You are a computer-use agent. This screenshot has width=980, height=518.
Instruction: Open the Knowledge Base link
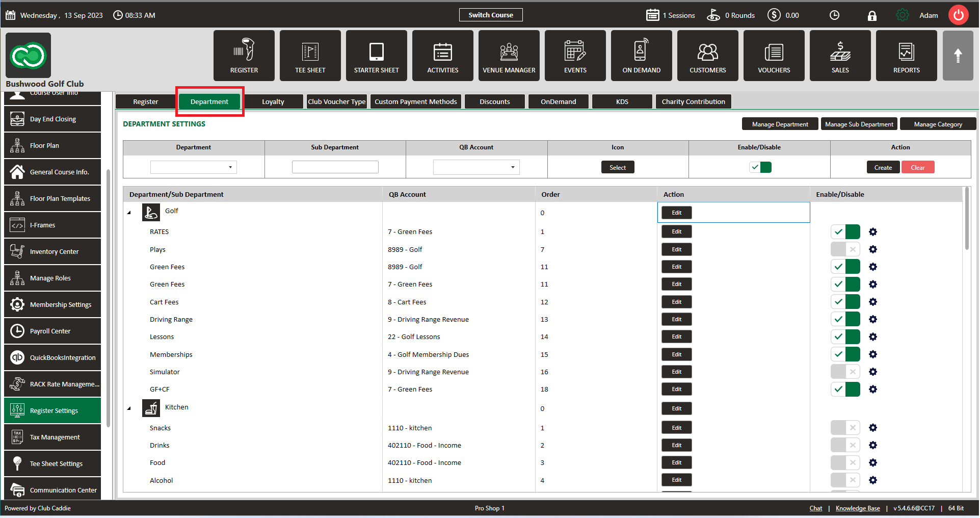pyautogui.click(x=858, y=508)
